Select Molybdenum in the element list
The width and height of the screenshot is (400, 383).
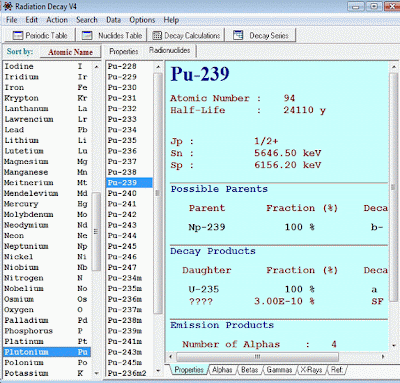(x=46, y=215)
